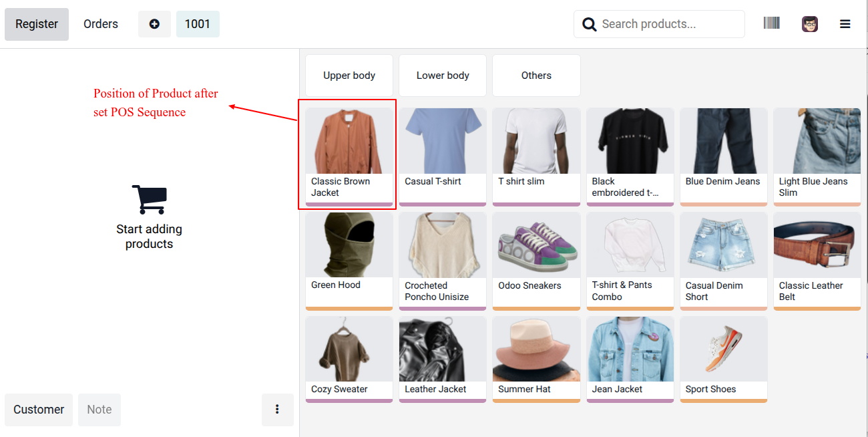This screenshot has height=437, width=868.
Task: Click the Note button
Action: [x=99, y=410]
